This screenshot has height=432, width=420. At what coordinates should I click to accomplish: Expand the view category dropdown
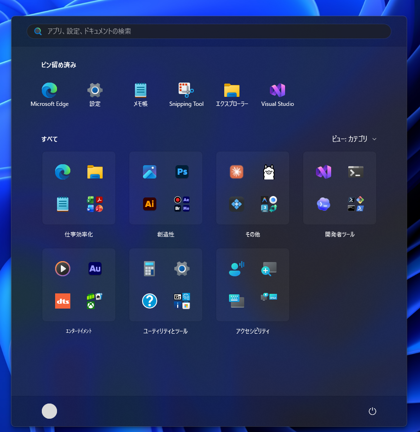354,139
